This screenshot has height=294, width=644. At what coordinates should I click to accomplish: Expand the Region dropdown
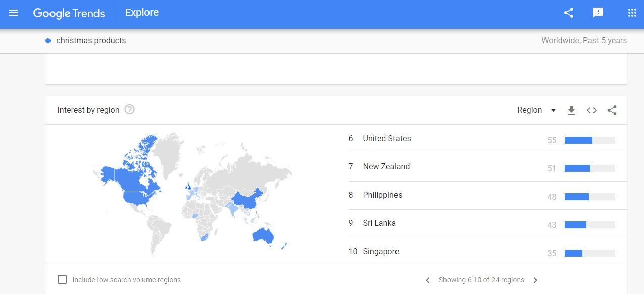536,110
